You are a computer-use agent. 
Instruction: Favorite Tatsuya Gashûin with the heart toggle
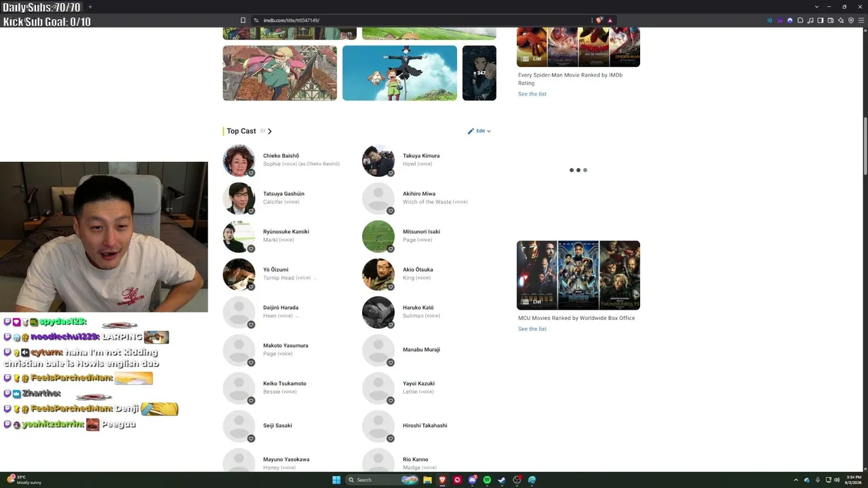251,211
